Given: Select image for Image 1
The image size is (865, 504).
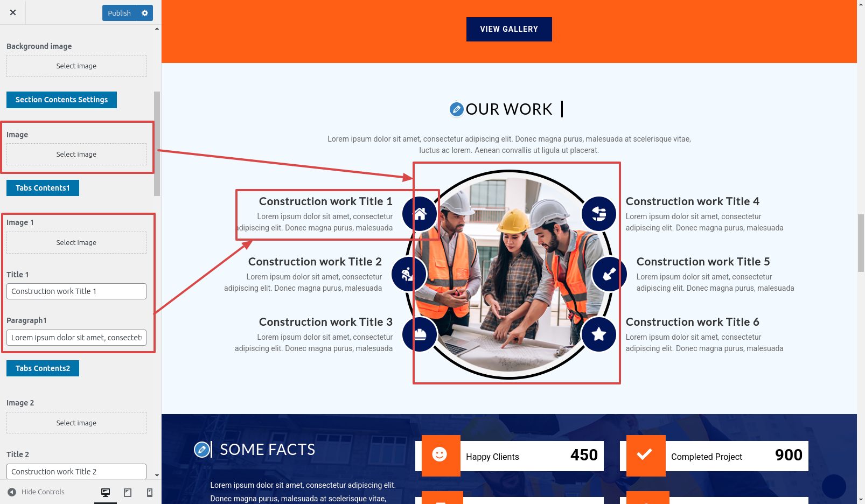Looking at the screenshot, I should pyautogui.click(x=76, y=242).
